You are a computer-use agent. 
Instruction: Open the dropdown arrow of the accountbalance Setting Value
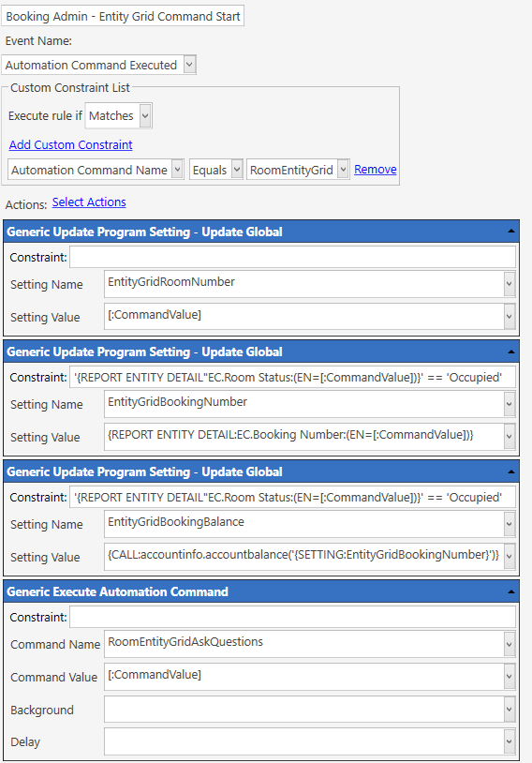pos(510,557)
